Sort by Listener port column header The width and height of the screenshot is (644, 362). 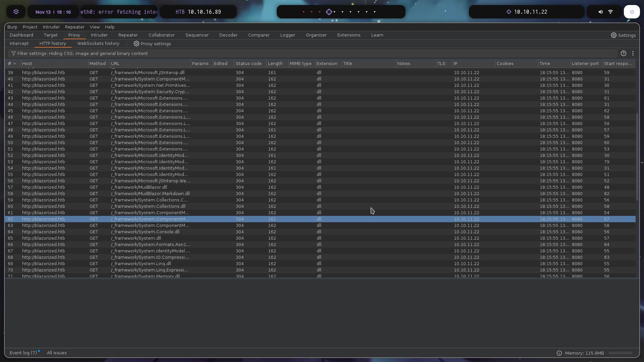586,63
